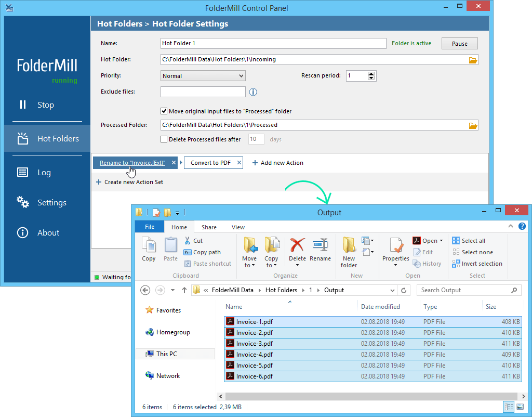This screenshot has width=532, height=417.
Task: Enable Delete Processed files after checkbox
Action: click(164, 139)
